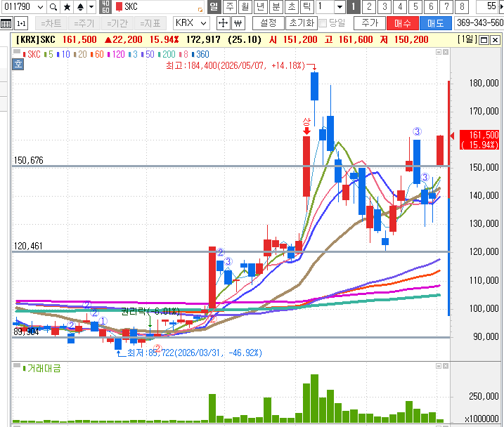Viewport: 504px width, 427px height.
Task: Click the SKC stock name field
Action: coord(159,7)
